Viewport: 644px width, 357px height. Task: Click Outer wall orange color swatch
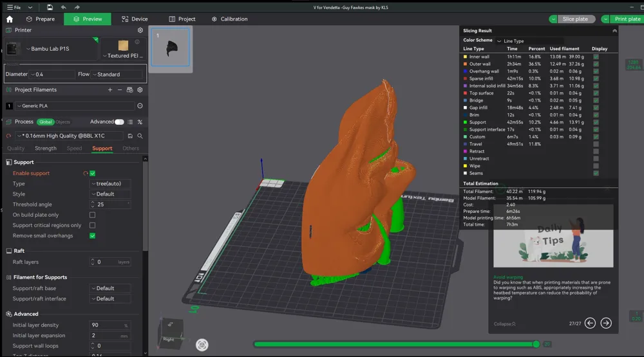coord(465,64)
